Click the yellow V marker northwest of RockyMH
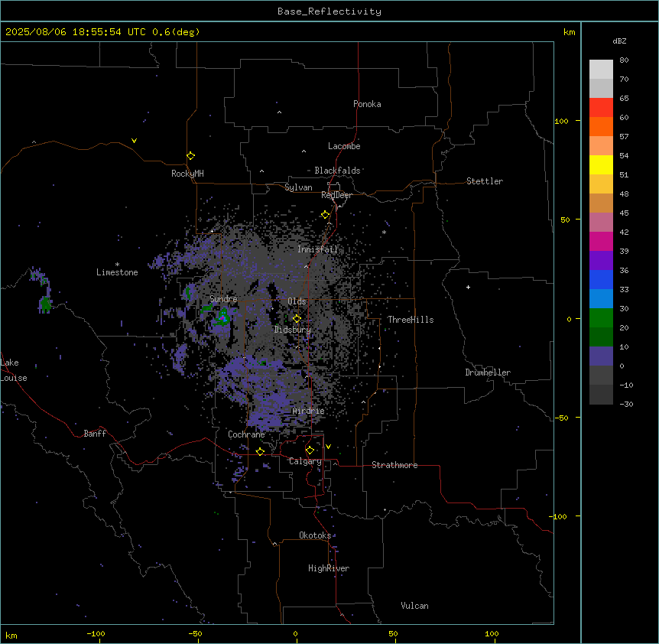Viewport: 659px width, 644px height. click(x=134, y=141)
